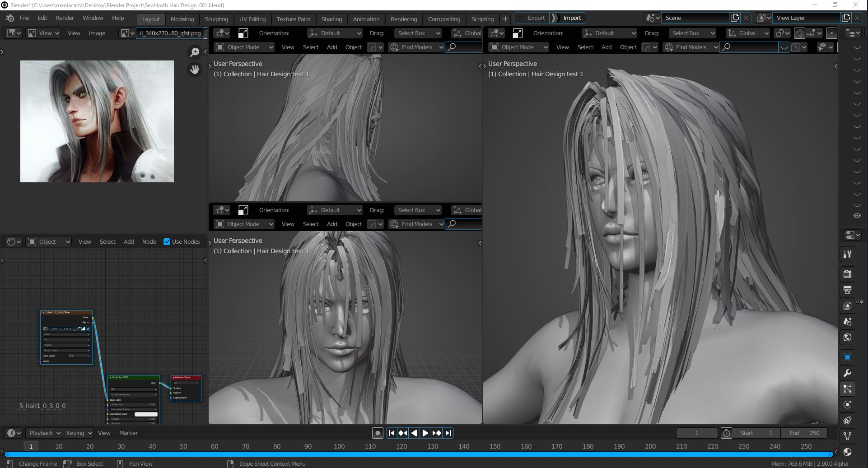Screen dimensions: 868x468
Task: Open Drag Select Box dropdown in bottom-middle viewport
Action: tap(417, 210)
